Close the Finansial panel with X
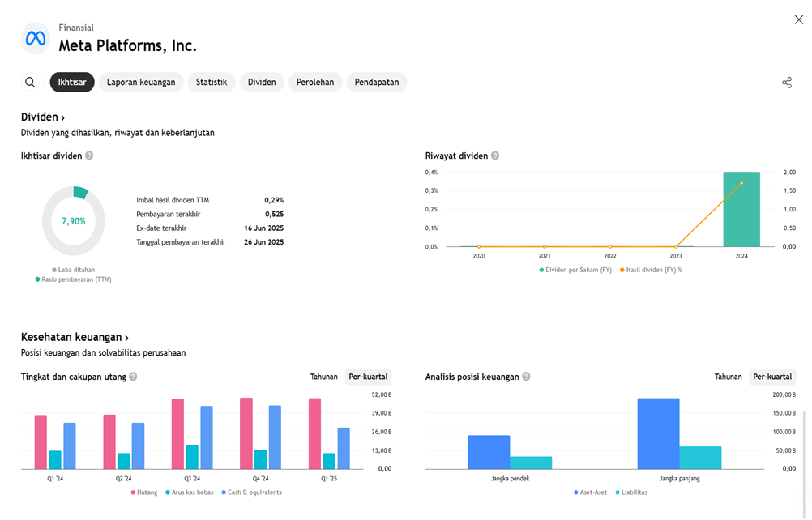Viewport: 812px width, 520px height. [x=798, y=19]
